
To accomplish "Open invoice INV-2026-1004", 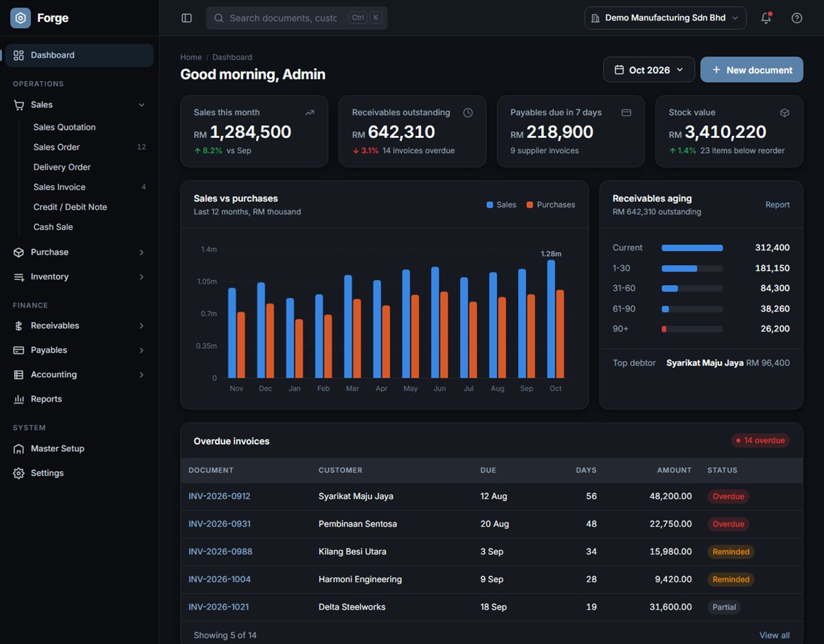I will (220, 579).
